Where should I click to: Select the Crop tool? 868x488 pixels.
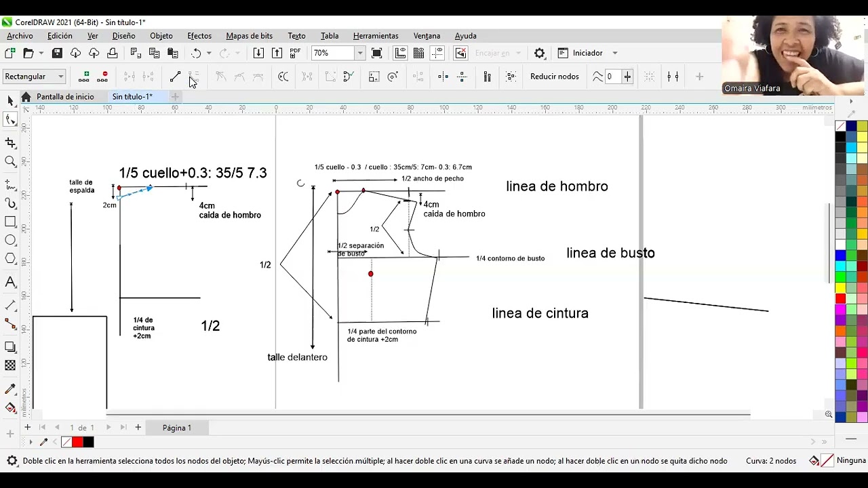[10, 143]
